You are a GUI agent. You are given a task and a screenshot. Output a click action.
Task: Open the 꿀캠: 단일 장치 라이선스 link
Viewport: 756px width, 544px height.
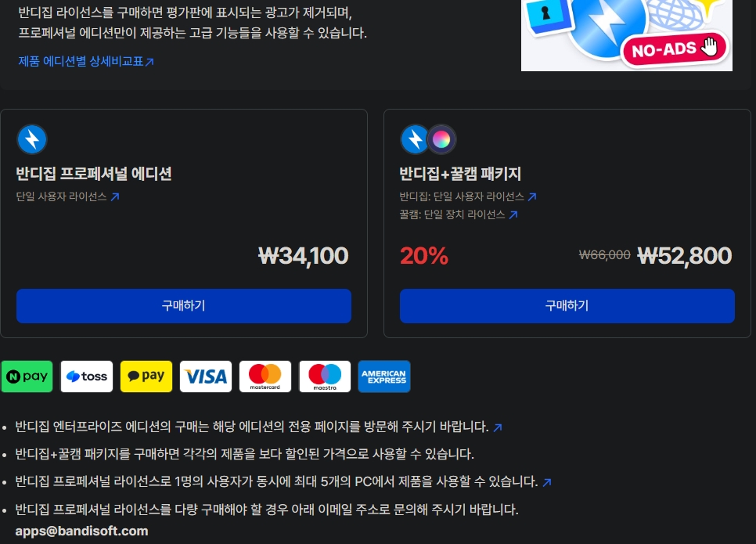(459, 214)
